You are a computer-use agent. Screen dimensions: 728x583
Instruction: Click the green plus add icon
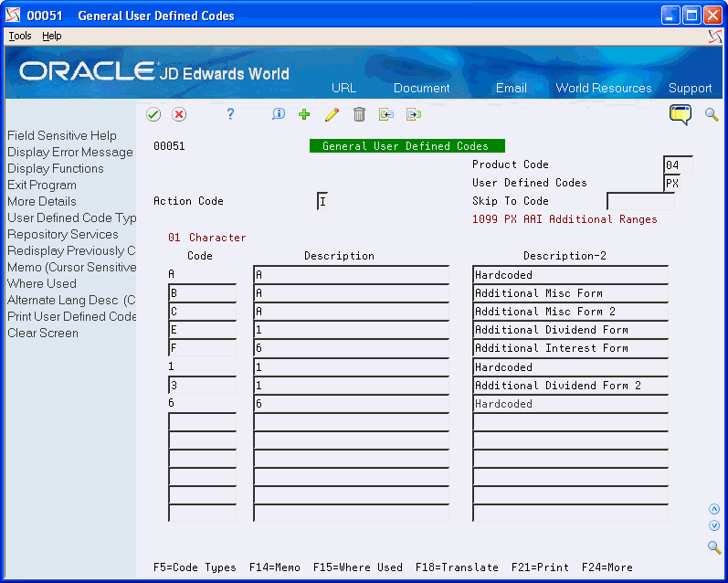click(304, 114)
